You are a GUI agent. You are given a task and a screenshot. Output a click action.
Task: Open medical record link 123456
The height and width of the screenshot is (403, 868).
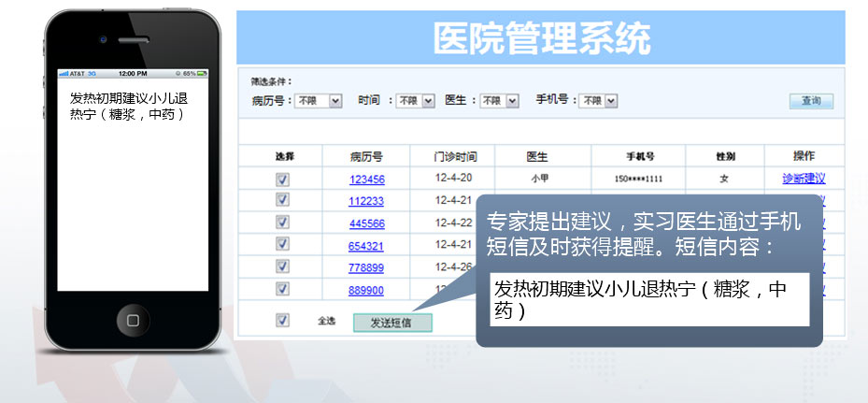coord(366,180)
